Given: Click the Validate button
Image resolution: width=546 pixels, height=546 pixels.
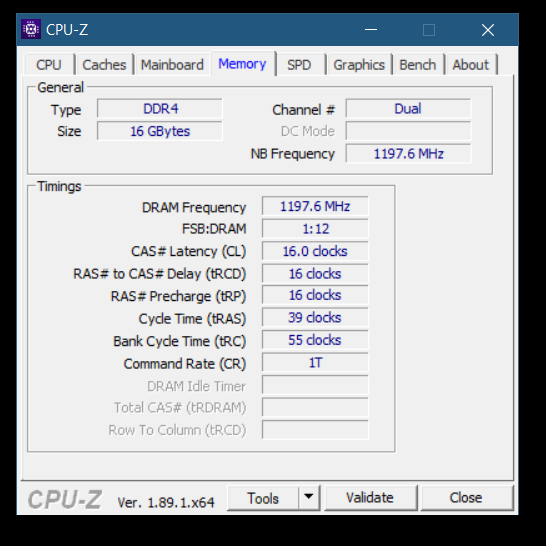Looking at the screenshot, I should point(370,498).
